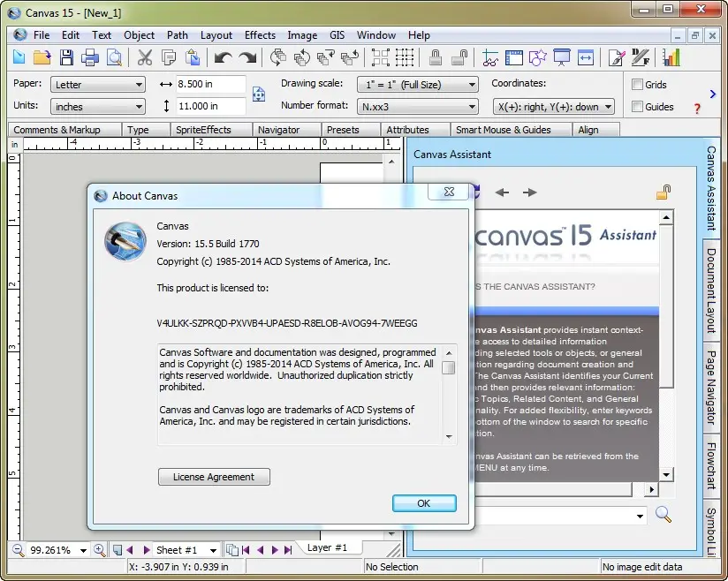Jump to last layer arrow icon
Viewport: 728px width, 581px height.
pyautogui.click(x=288, y=550)
